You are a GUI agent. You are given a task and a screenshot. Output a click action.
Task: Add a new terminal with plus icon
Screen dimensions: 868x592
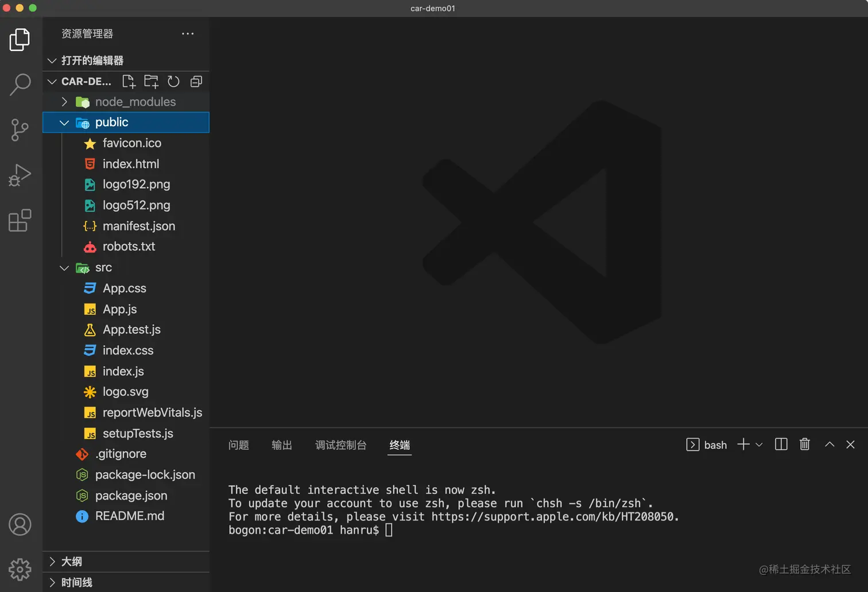coord(743,445)
